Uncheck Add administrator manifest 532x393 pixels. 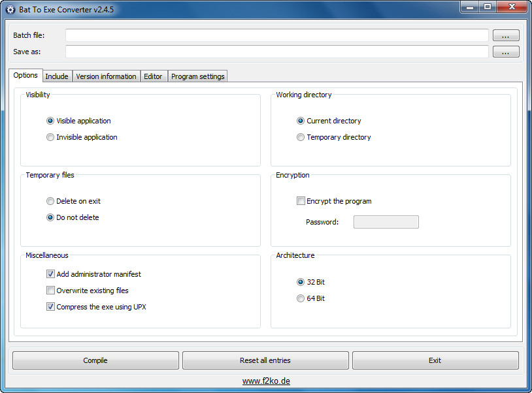point(50,274)
